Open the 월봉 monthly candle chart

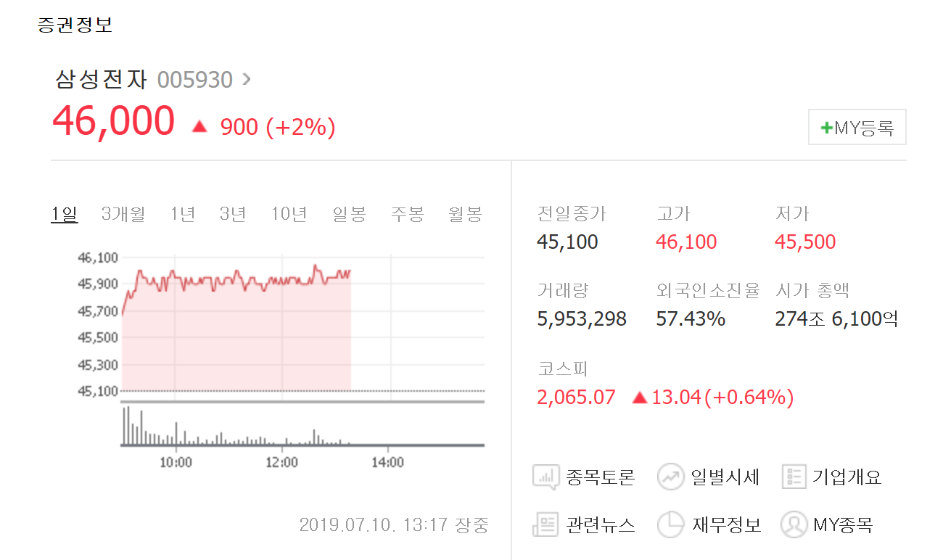point(465,214)
